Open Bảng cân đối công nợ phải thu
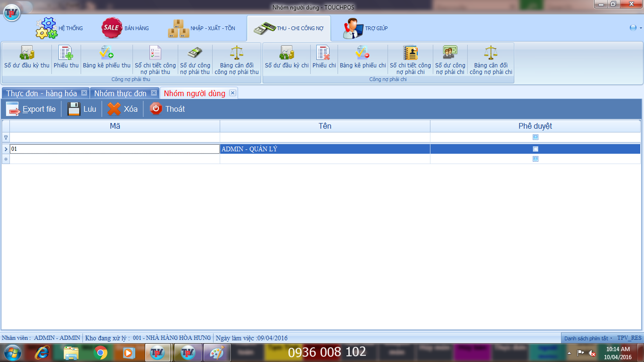Image resolution: width=644 pixels, height=362 pixels. point(237,59)
